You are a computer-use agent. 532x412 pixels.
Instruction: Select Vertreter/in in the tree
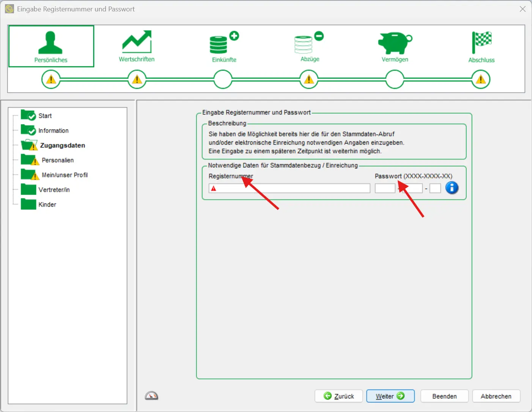54,190
